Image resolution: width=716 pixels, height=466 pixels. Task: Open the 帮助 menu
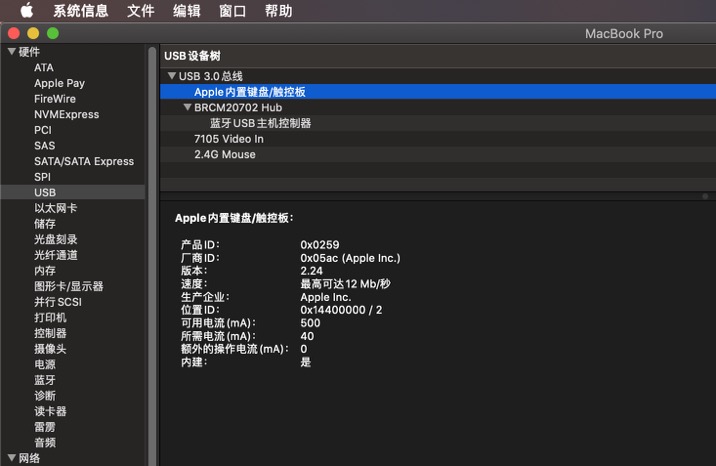pos(279,10)
